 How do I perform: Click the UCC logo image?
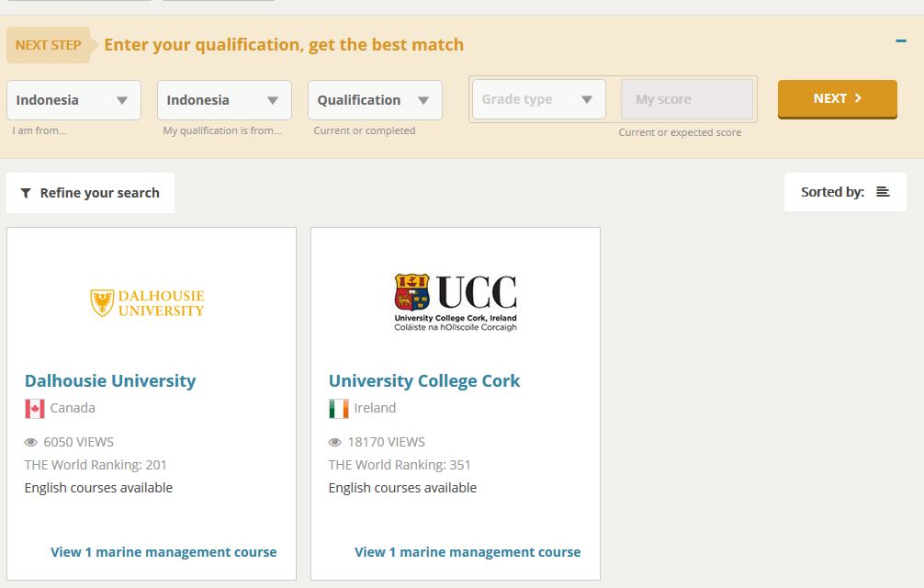pyautogui.click(x=456, y=302)
